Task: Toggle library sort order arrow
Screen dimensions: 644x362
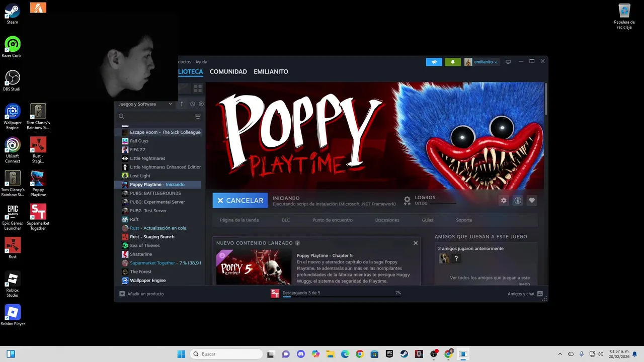Action: pyautogui.click(x=182, y=104)
